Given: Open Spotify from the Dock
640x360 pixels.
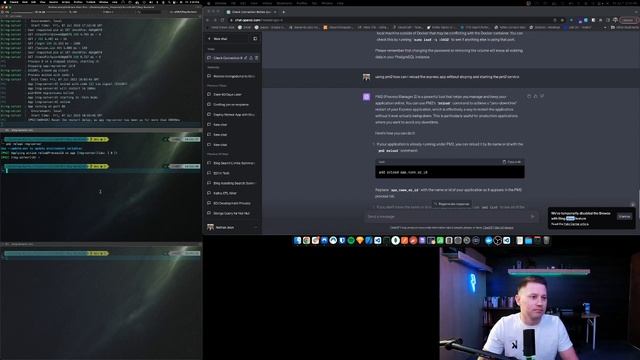Looking at the screenshot, I should coord(351,241).
